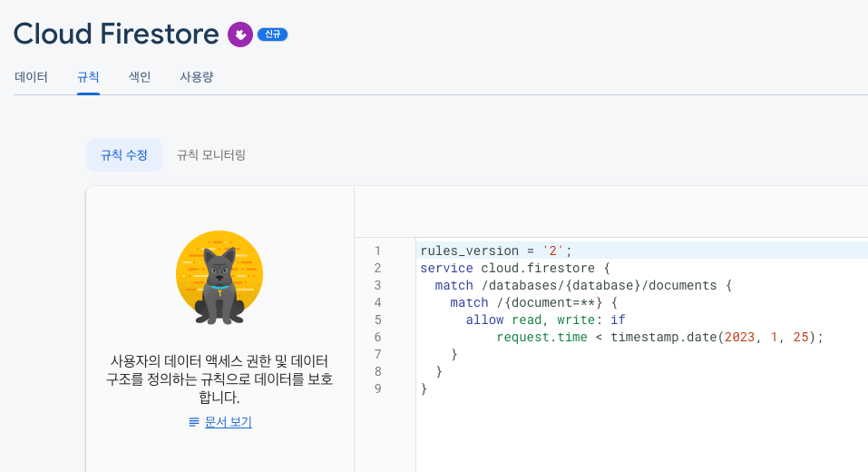This screenshot has height=472, width=868.
Task: Click line number 7 in gutter
Action: (x=377, y=354)
